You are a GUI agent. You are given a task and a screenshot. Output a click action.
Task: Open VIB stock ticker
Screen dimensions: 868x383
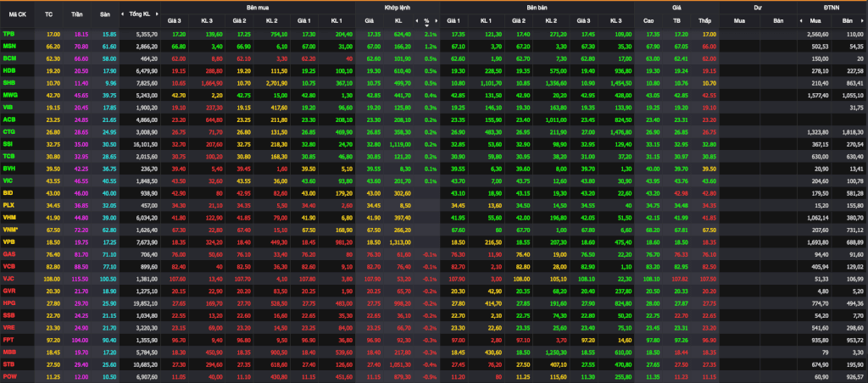pos(8,107)
